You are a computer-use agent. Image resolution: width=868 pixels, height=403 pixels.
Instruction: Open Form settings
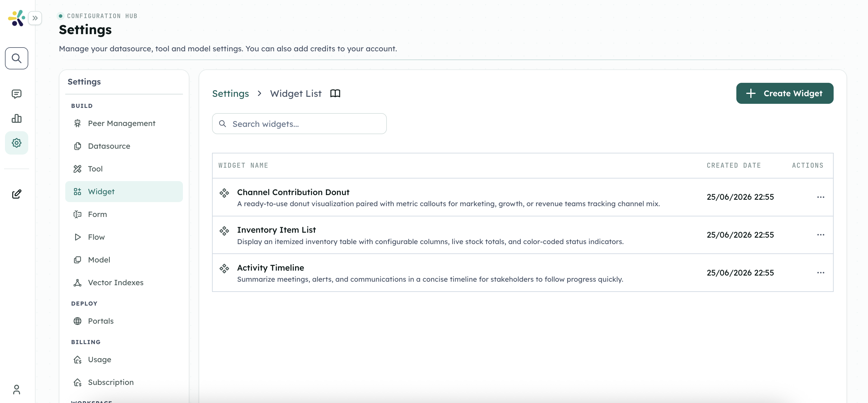124,214
